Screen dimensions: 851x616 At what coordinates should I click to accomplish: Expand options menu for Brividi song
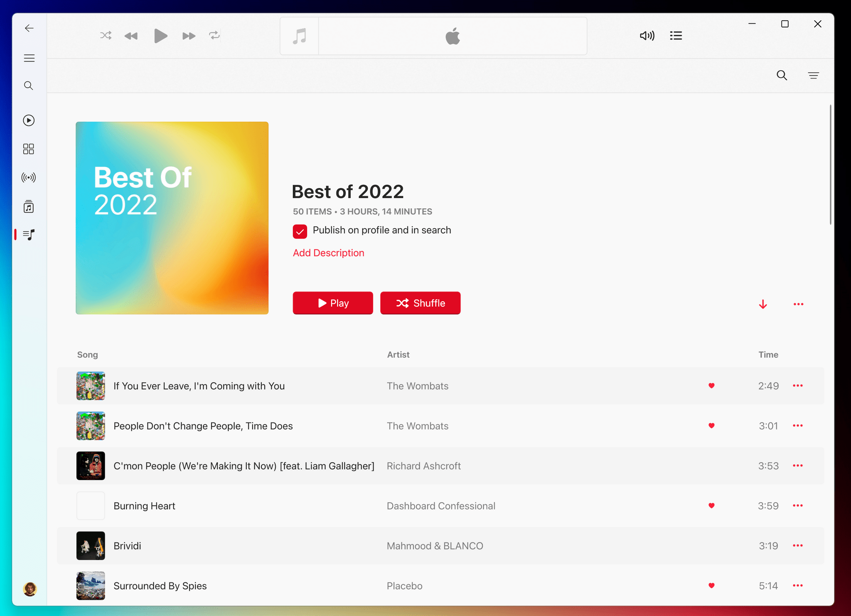click(x=798, y=545)
